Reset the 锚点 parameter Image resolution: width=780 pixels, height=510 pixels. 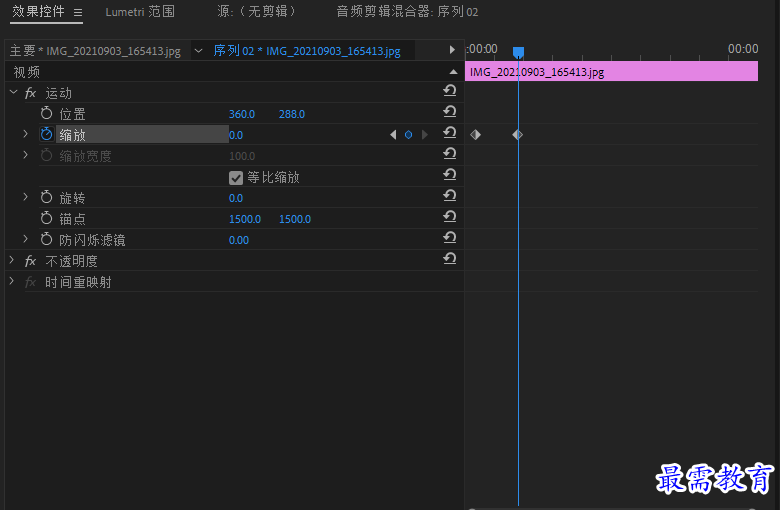tap(450, 216)
